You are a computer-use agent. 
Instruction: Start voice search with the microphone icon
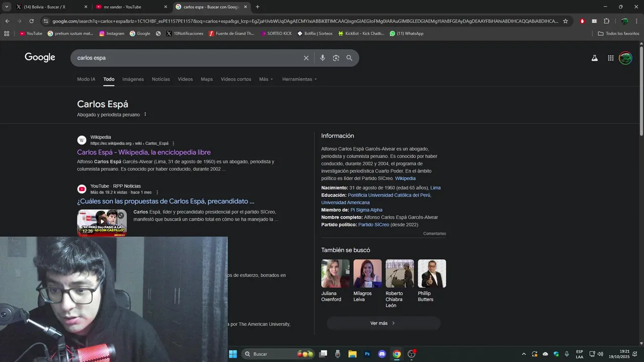323,58
